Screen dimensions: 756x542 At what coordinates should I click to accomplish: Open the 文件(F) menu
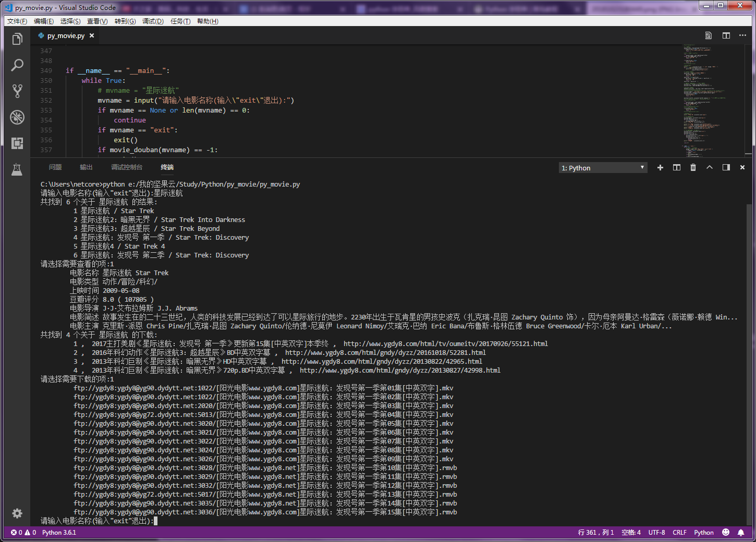[17, 21]
